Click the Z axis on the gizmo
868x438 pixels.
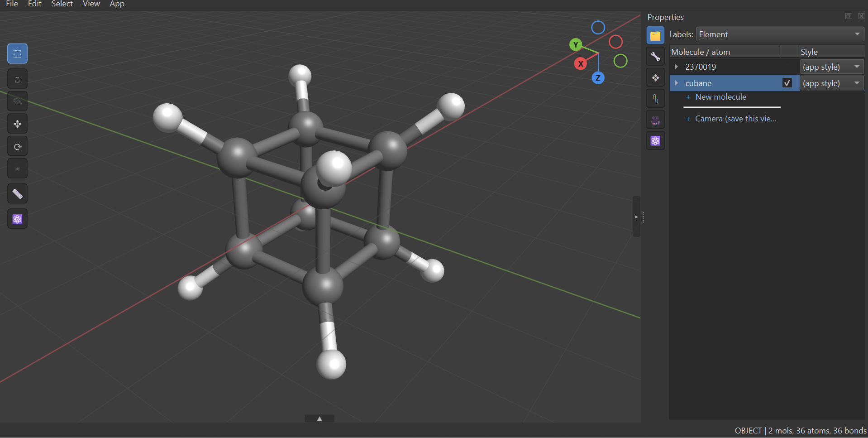[x=598, y=78]
